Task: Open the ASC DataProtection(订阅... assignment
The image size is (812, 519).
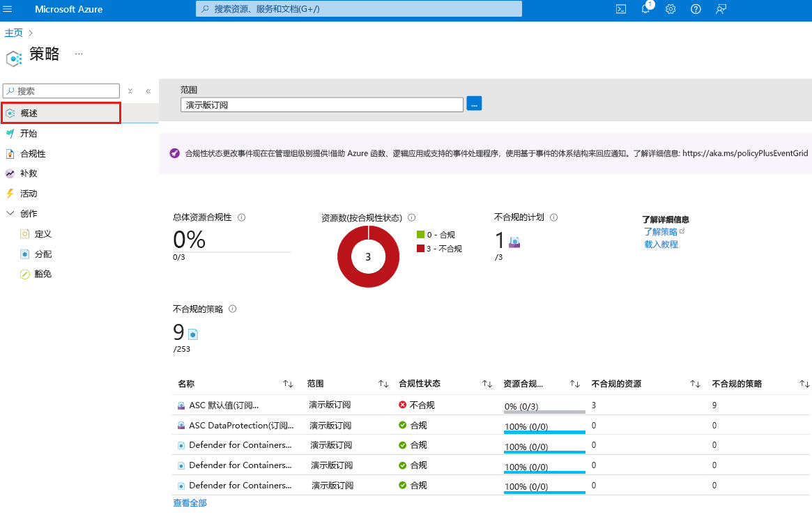Action: 241,426
